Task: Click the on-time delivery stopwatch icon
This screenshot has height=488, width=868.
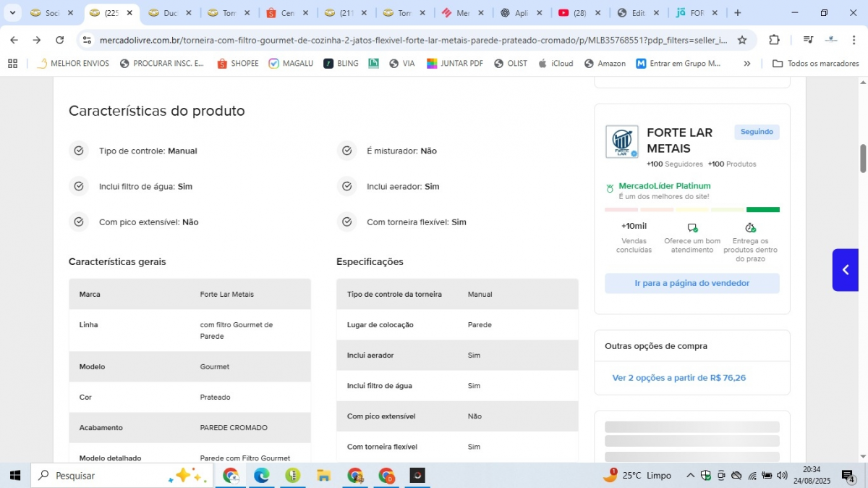Action: (750, 227)
